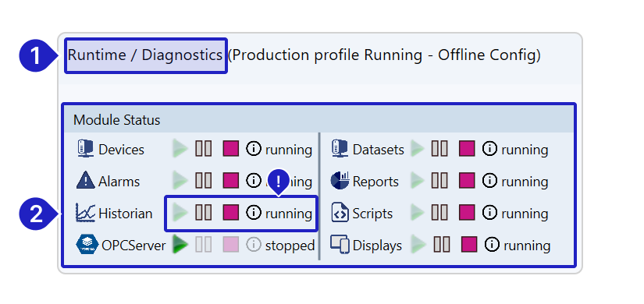The height and width of the screenshot is (304, 644).
Task: Click the Historian chart icon
Action: [85, 213]
